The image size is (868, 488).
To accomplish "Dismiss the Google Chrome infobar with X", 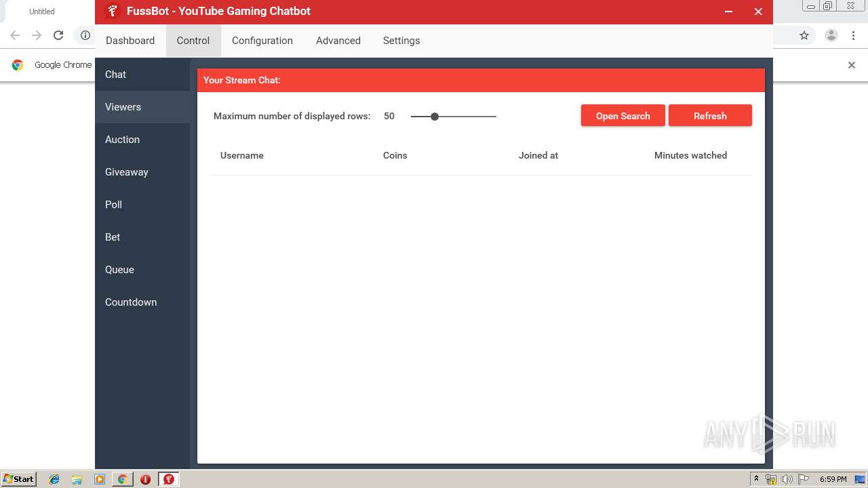I will [852, 65].
